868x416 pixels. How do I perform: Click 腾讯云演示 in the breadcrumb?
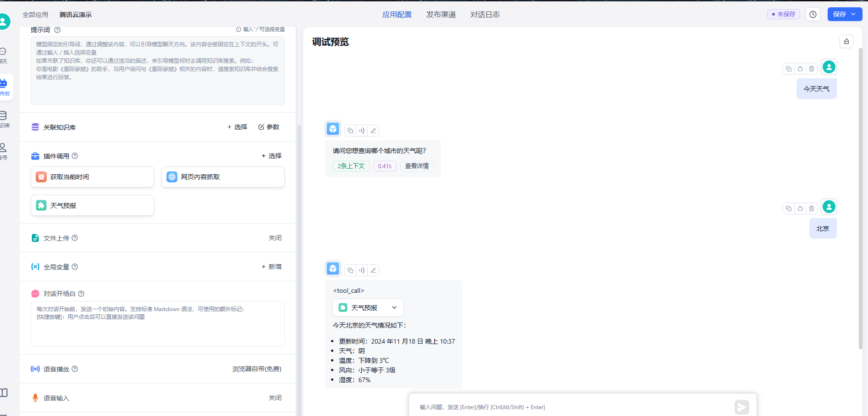pyautogui.click(x=76, y=15)
